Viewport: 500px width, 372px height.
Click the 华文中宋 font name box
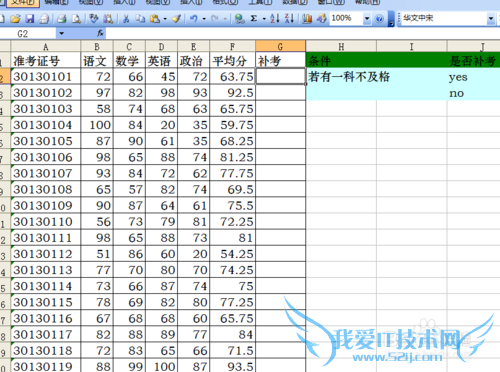point(443,18)
